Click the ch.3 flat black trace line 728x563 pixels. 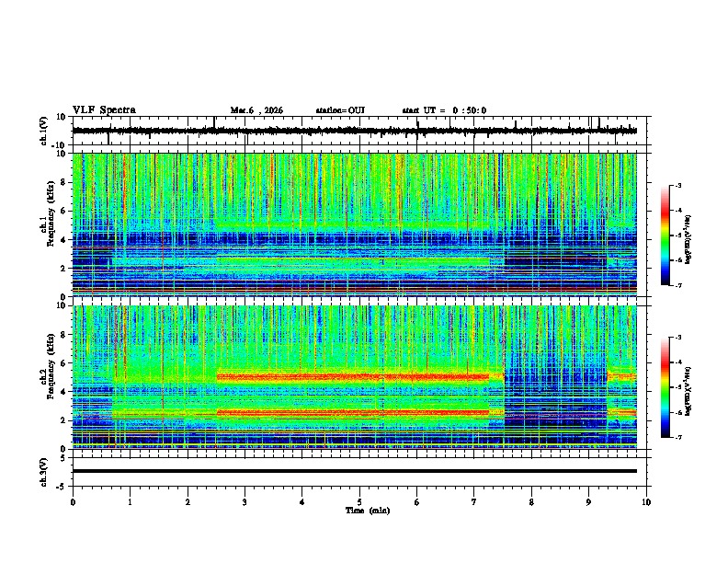pyautogui.click(x=354, y=471)
